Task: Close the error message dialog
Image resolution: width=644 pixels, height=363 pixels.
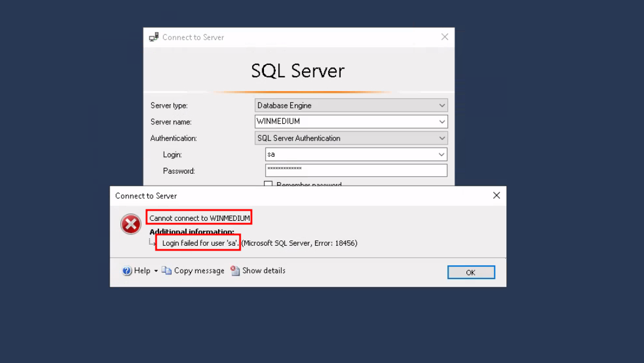Action: (496, 195)
